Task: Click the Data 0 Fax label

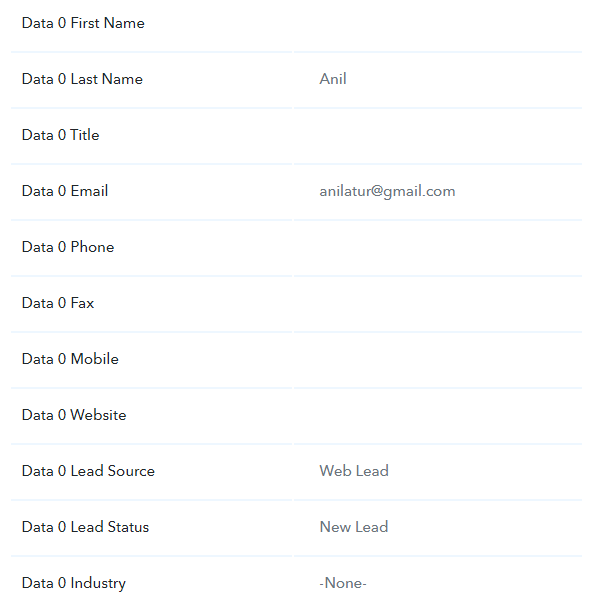Action: coord(58,303)
